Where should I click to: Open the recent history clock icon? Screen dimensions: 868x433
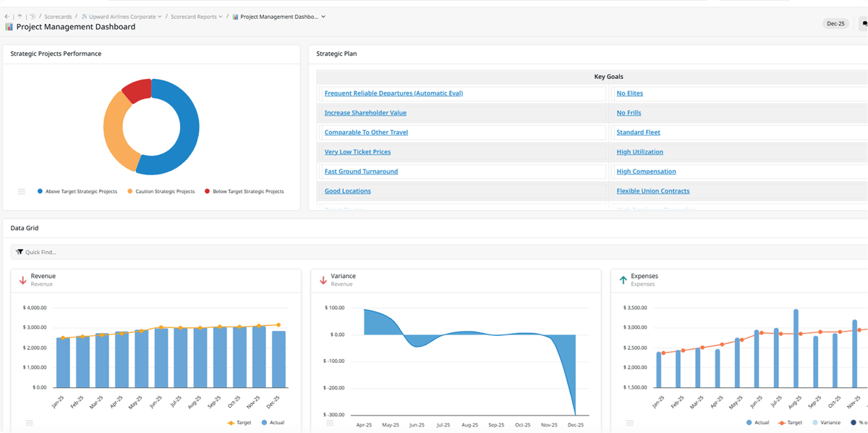tap(33, 17)
